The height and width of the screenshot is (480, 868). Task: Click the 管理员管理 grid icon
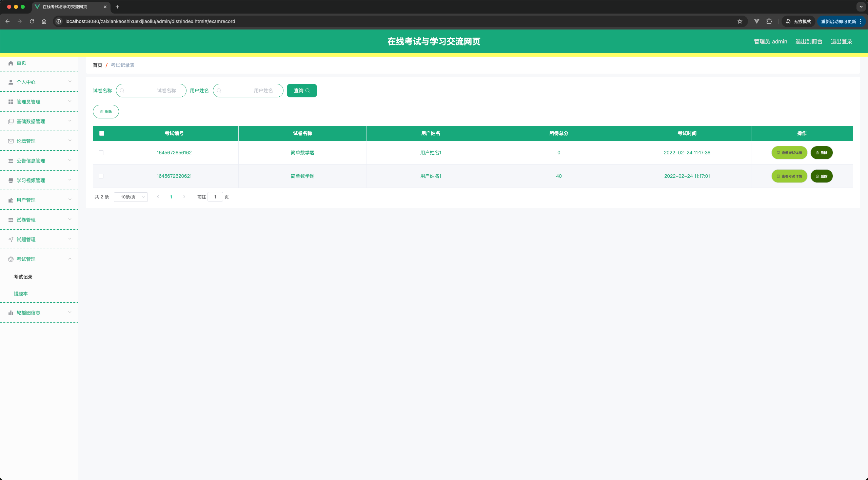(11, 102)
